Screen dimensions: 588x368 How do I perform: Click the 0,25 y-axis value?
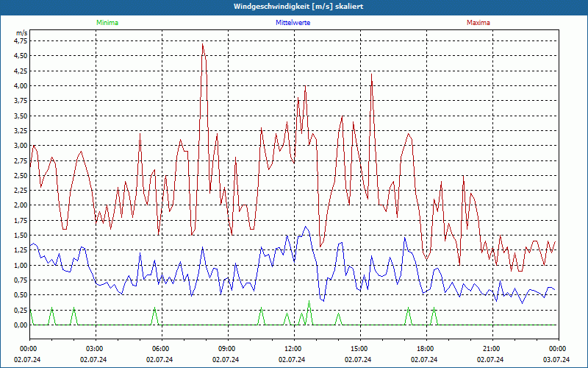pyautogui.click(x=21, y=310)
